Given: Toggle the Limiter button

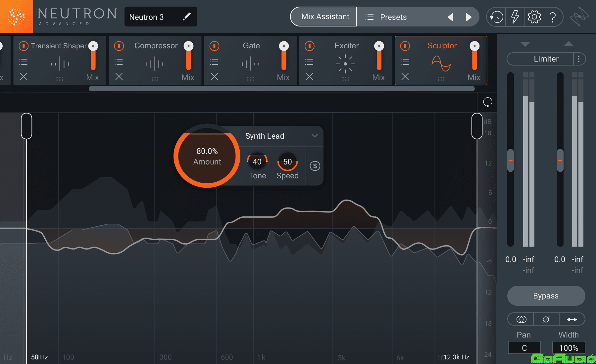Looking at the screenshot, I should (540, 59).
